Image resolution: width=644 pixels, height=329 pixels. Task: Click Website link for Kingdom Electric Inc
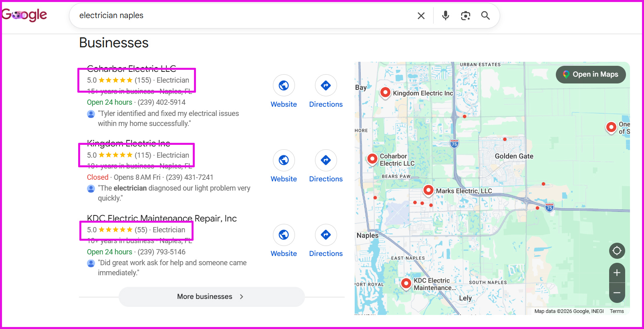tap(284, 179)
